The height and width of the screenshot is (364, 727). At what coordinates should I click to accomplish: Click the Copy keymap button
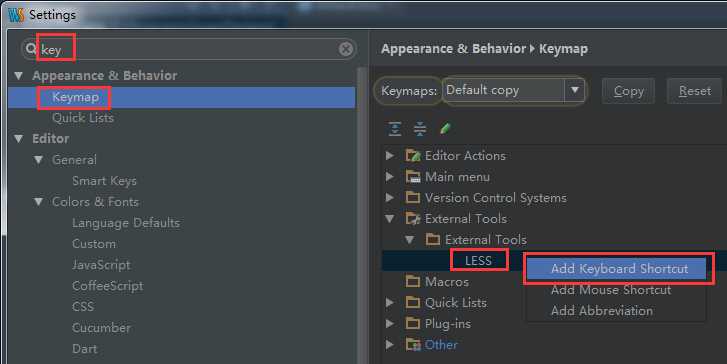coord(628,91)
